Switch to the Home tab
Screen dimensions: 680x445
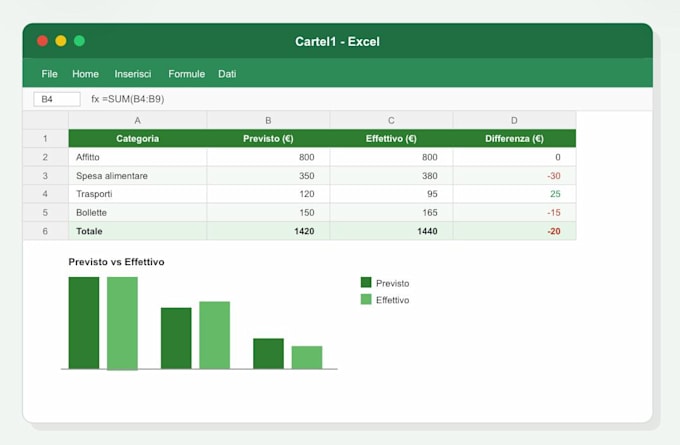coord(85,74)
